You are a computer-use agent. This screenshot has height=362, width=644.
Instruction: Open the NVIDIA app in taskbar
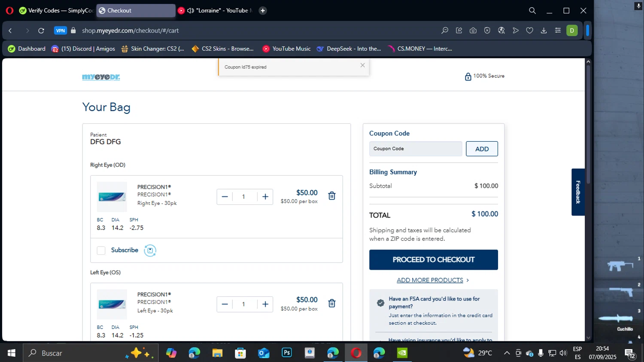click(x=402, y=353)
